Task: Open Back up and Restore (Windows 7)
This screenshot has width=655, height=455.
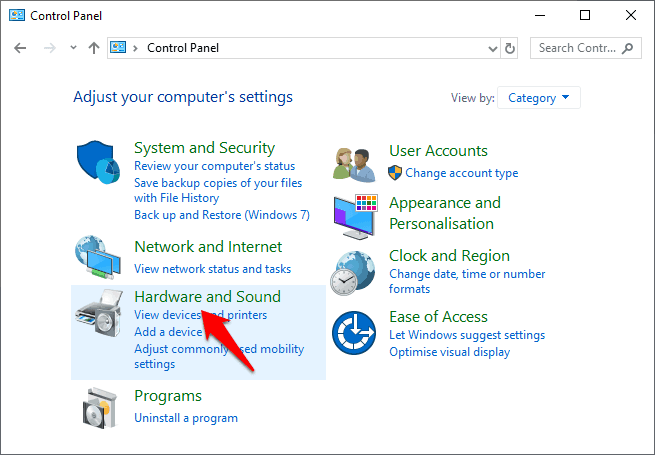Action: [222, 215]
